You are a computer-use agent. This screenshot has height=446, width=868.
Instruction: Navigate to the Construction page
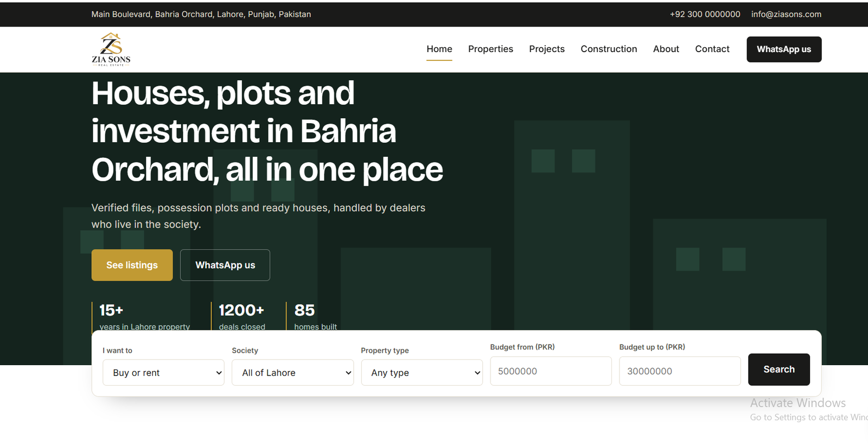[x=609, y=49]
